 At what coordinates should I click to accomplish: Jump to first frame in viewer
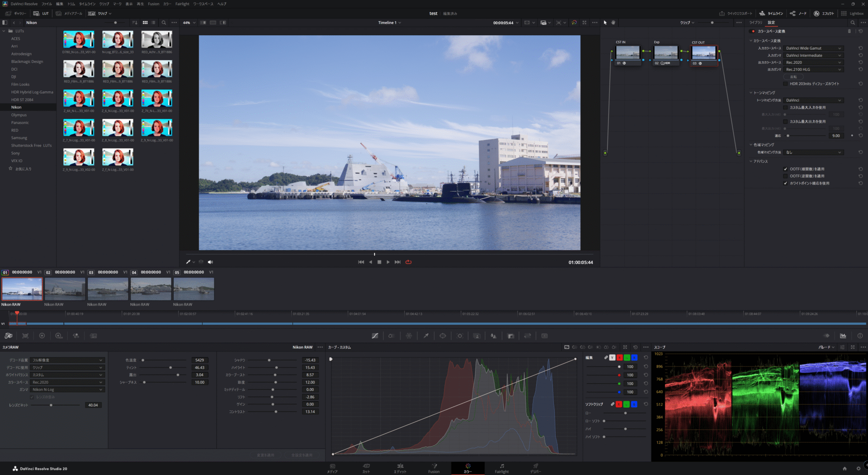(x=361, y=262)
